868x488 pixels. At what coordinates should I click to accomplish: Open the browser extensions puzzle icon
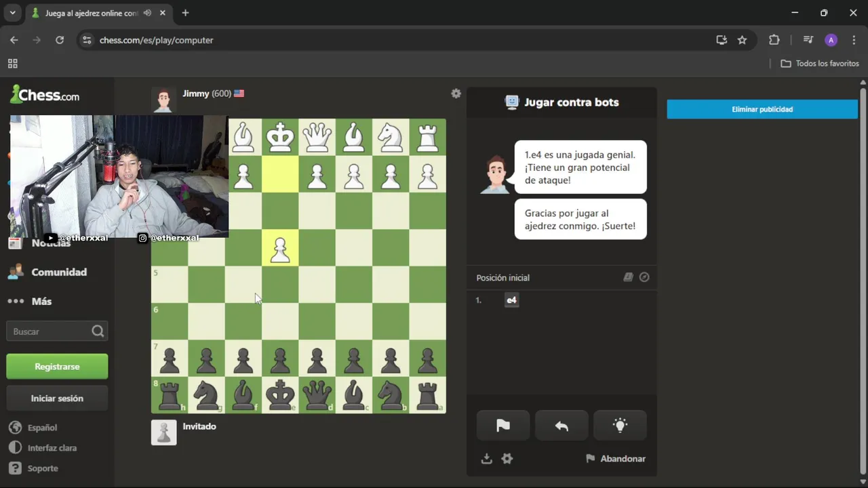tap(774, 40)
